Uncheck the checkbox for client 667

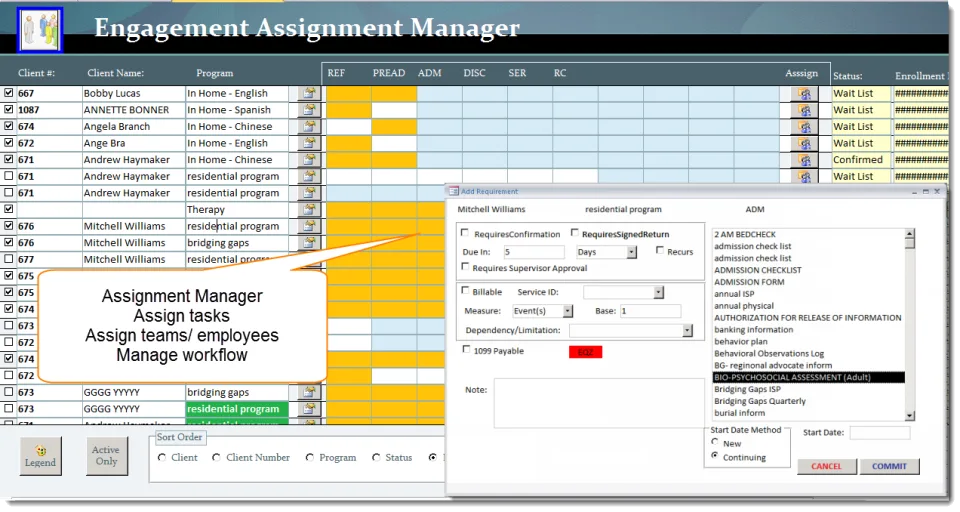pos(9,92)
